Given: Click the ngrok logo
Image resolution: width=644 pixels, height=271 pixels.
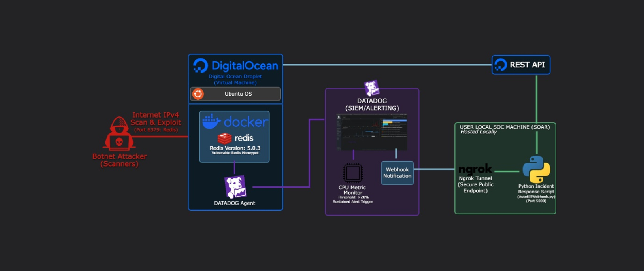Looking at the screenshot, I should coord(475,169).
